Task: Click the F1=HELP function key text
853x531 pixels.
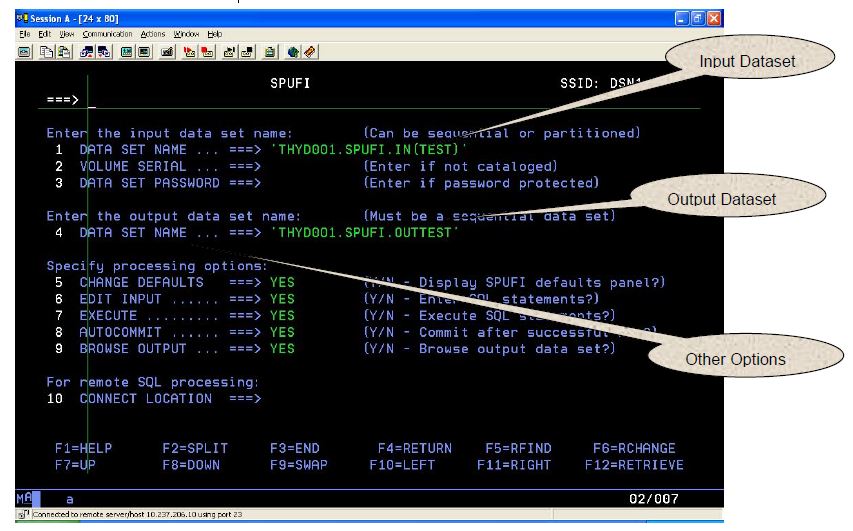Action: (84, 449)
